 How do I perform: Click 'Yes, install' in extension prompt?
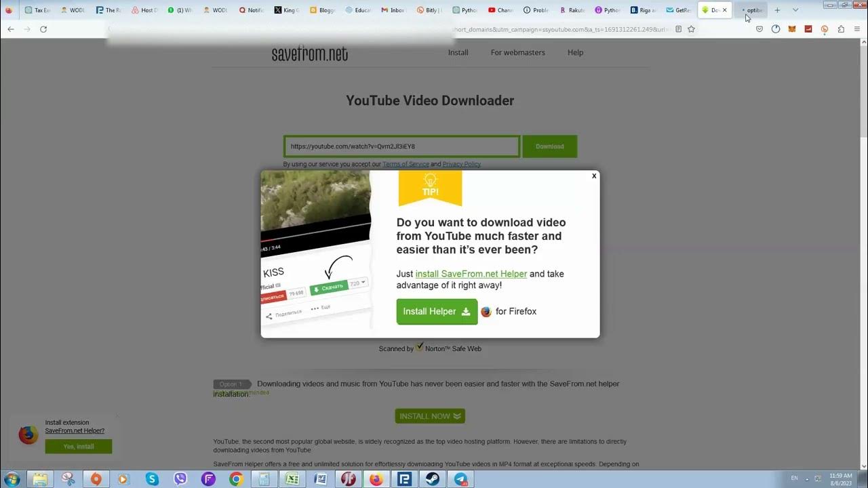(x=79, y=447)
